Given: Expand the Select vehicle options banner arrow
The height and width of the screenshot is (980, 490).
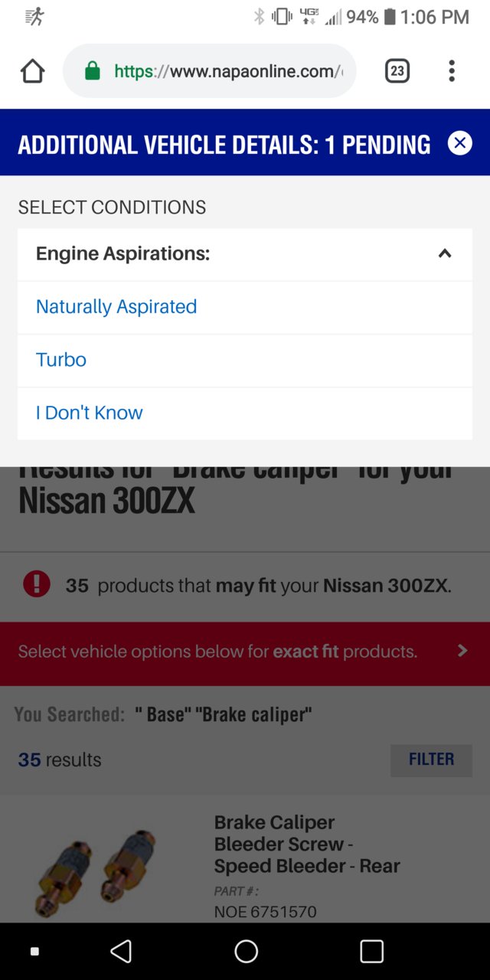Looking at the screenshot, I should tap(462, 651).
